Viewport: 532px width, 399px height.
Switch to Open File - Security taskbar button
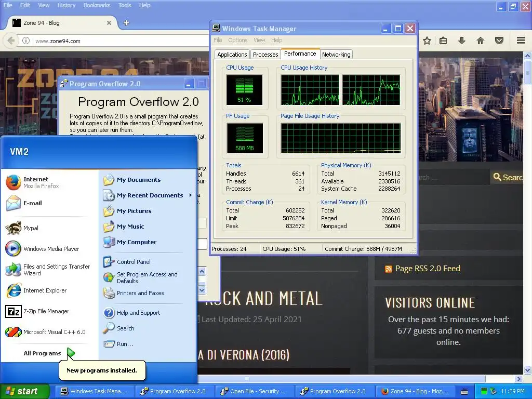255,391
